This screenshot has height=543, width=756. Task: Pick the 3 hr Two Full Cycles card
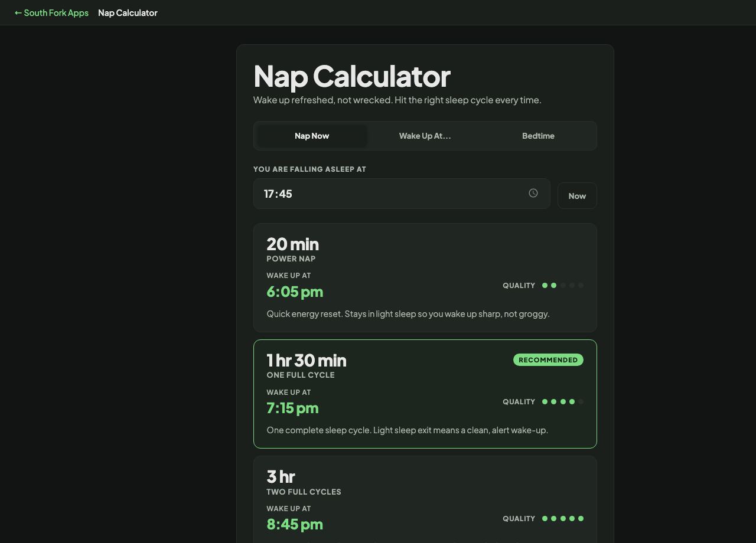tap(425, 499)
